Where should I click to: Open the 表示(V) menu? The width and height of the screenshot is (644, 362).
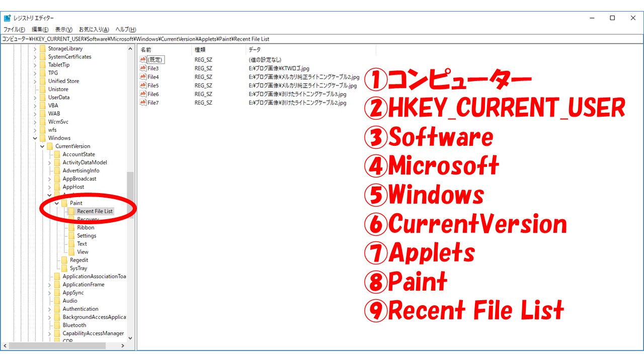(63, 30)
